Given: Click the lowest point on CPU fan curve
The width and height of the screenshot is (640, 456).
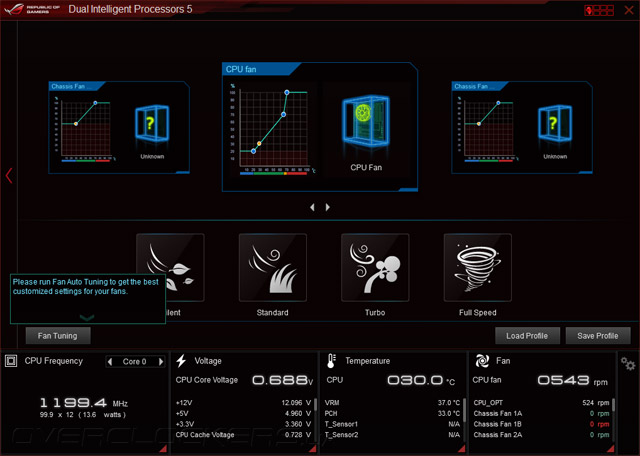Looking at the screenshot, I should (253, 151).
